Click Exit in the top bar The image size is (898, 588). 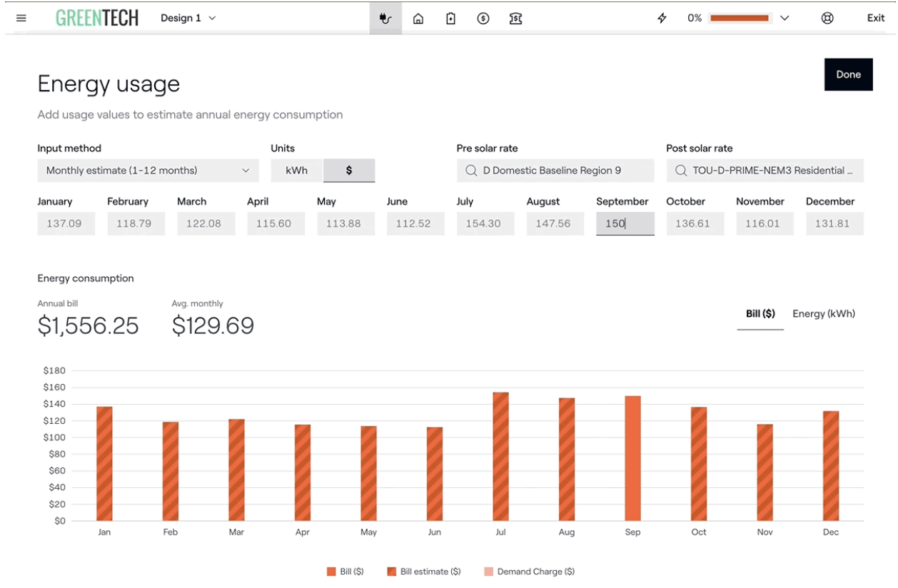point(875,19)
